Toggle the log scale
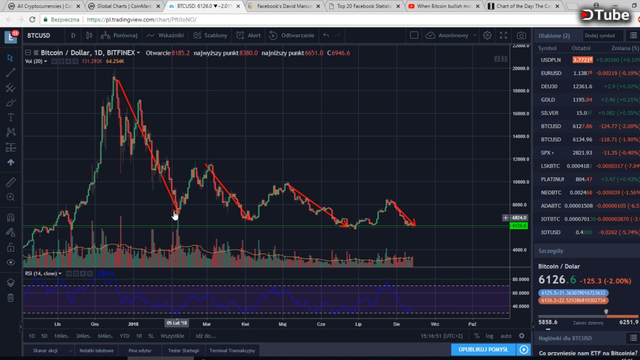The height and width of the screenshot is (360, 640). point(489,336)
